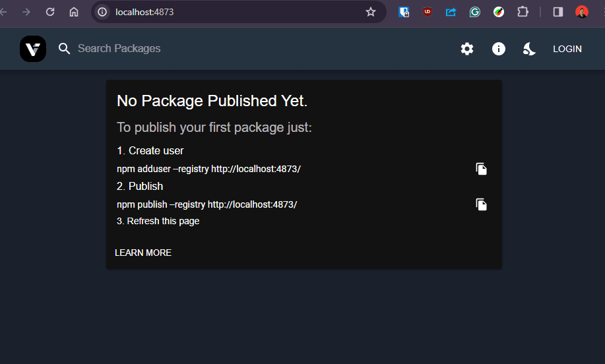
Task: Copy the npm publish command
Action: pos(482,204)
